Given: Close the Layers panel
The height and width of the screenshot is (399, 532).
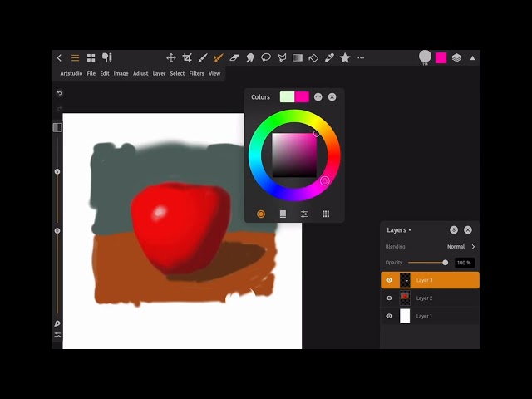Looking at the screenshot, I should (x=468, y=230).
